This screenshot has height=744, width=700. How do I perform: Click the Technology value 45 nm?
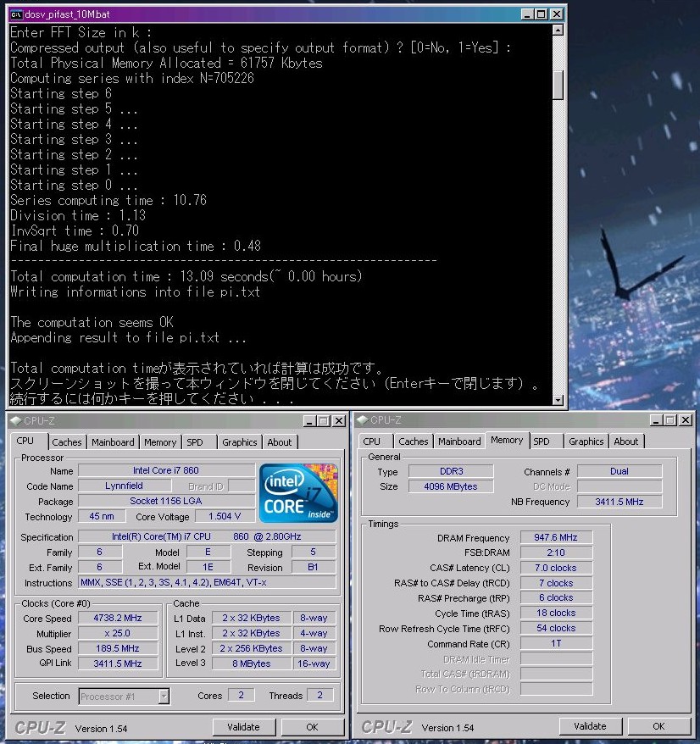[x=102, y=516]
